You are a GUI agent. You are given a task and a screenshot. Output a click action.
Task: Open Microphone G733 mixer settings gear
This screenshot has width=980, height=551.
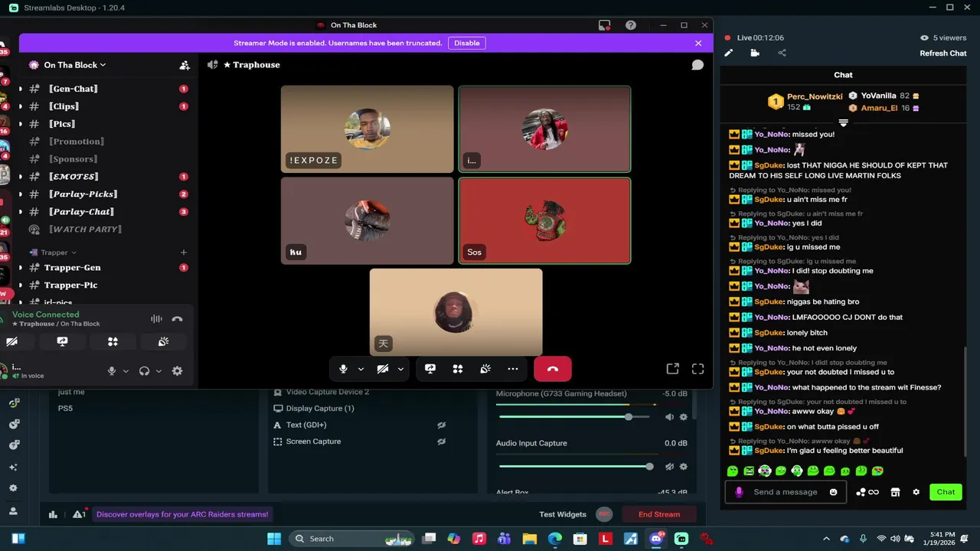pyautogui.click(x=684, y=417)
